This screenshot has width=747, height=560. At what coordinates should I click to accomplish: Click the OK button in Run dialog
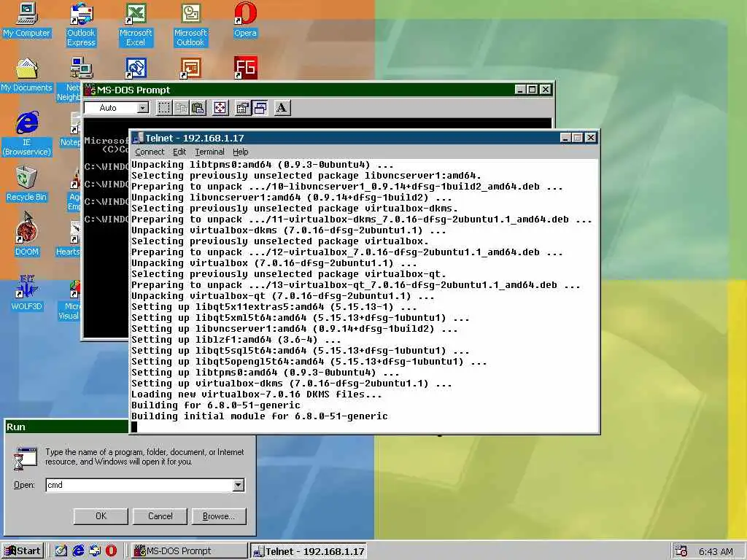101,516
